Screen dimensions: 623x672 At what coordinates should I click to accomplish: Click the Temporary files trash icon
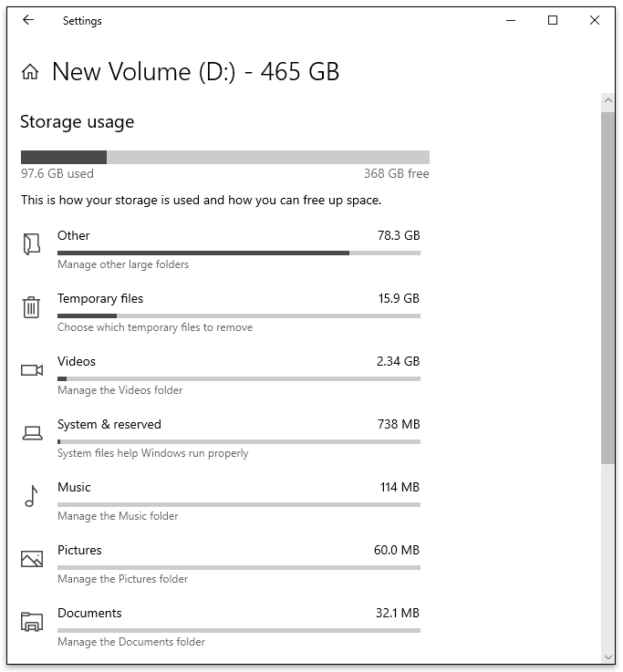pos(31,307)
